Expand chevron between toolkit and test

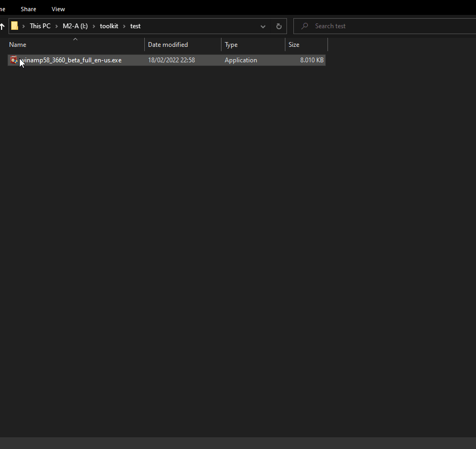tap(124, 26)
